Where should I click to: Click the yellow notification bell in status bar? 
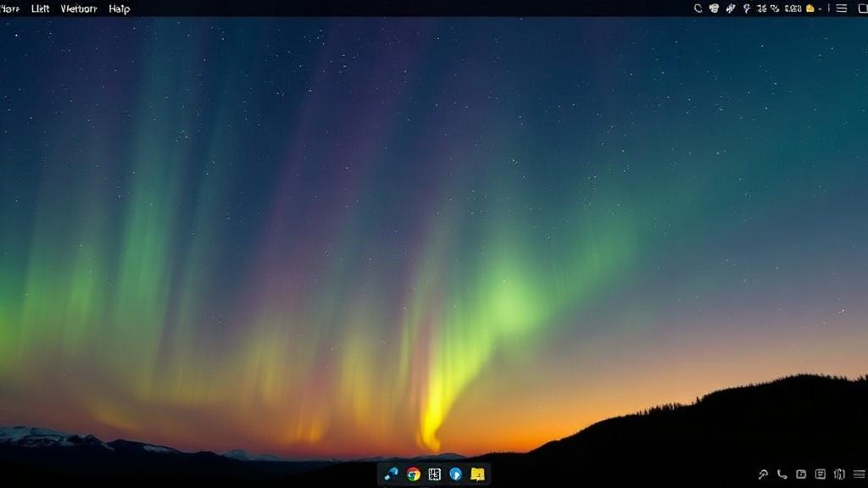(810, 8)
